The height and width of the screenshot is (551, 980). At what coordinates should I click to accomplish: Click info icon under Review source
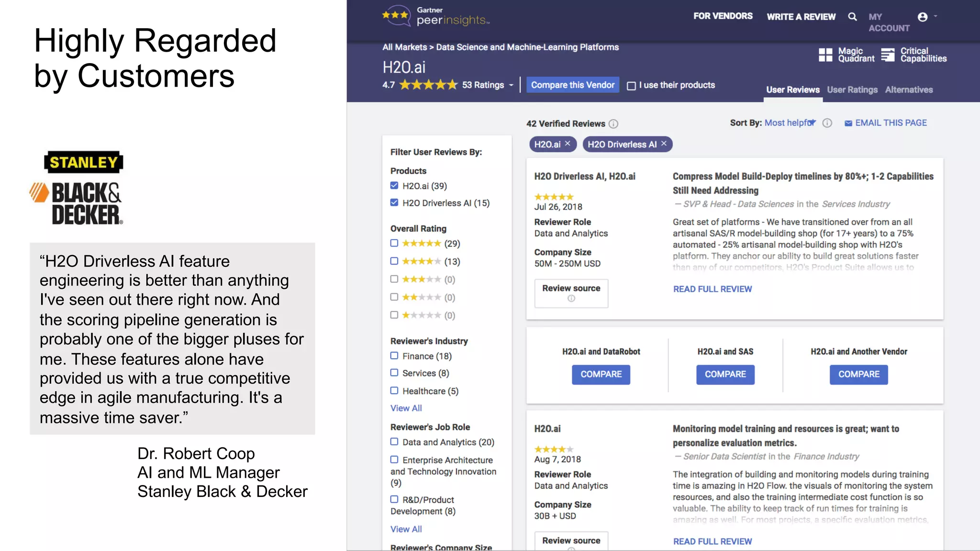(571, 298)
